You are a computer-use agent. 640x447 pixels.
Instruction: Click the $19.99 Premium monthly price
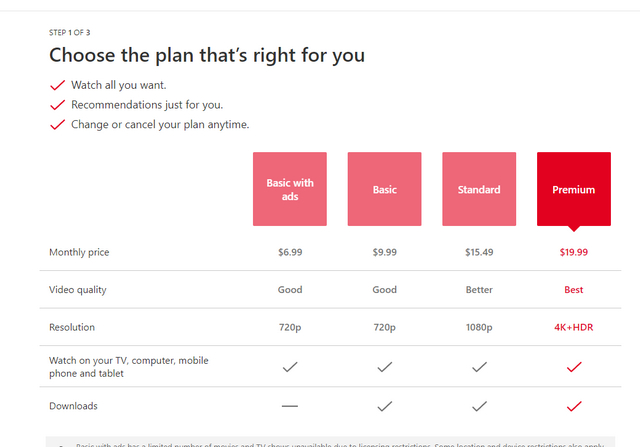574,252
